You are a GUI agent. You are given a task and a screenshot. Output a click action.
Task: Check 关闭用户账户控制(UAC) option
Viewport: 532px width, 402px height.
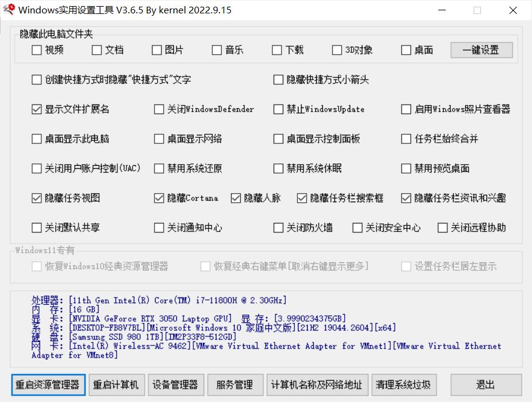pos(36,168)
